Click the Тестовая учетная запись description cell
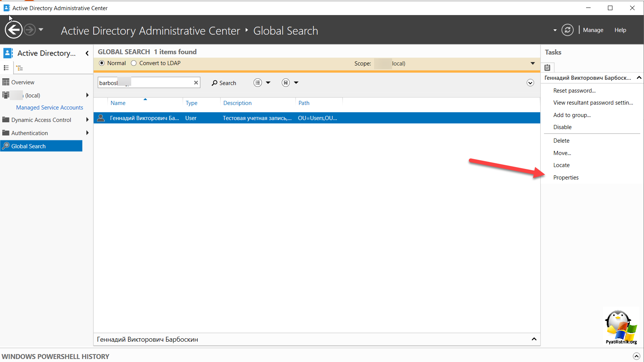Image resolution: width=644 pixels, height=362 pixels. pos(257,118)
